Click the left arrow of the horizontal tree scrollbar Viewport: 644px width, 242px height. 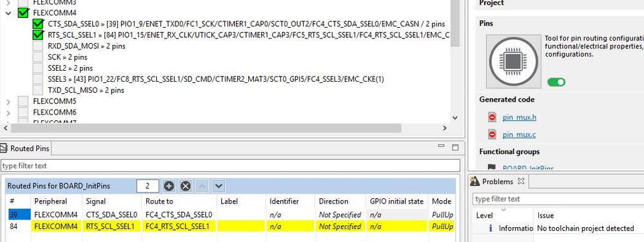coord(5,128)
